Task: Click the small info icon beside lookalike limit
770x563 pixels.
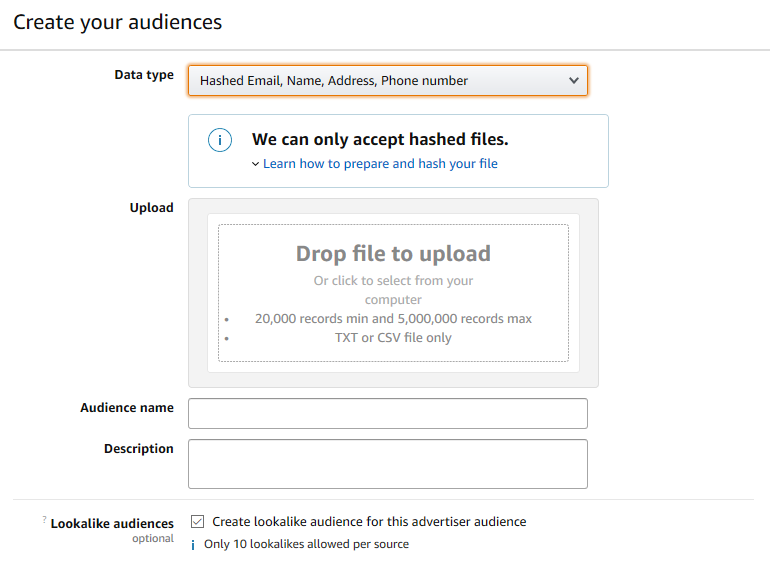Action: tap(193, 545)
